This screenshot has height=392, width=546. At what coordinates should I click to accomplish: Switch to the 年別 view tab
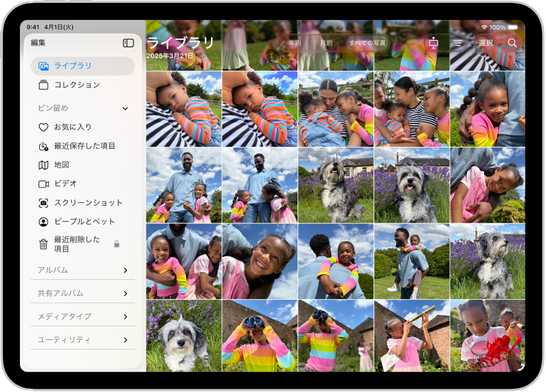pyautogui.click(x=296, y=42)
